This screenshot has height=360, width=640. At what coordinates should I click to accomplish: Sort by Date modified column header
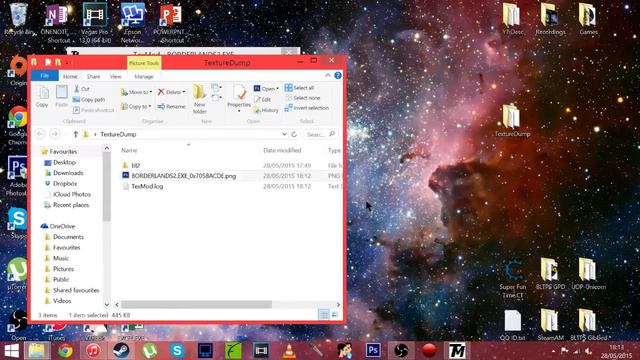282,151
